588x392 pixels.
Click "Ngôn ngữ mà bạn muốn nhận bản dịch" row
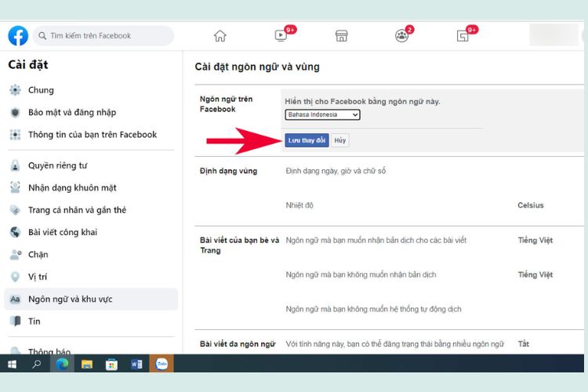pos(376,241)
